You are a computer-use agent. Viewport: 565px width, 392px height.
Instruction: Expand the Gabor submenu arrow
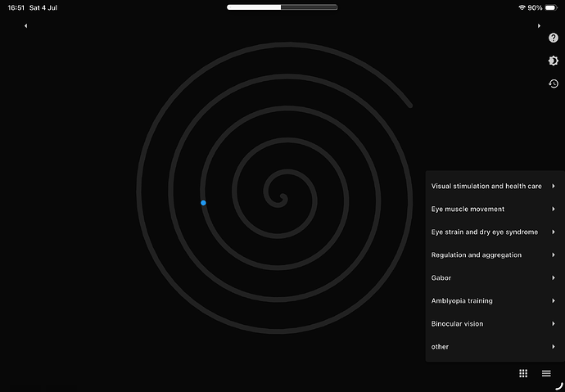pyautogui.click(x=553, y=278)
